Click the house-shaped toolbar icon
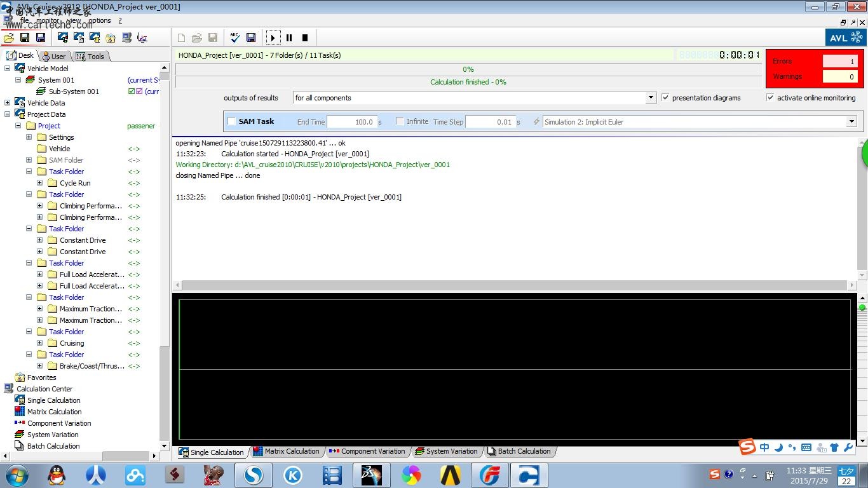This screenshot has height=488, width=868. [x=111, y=38]
